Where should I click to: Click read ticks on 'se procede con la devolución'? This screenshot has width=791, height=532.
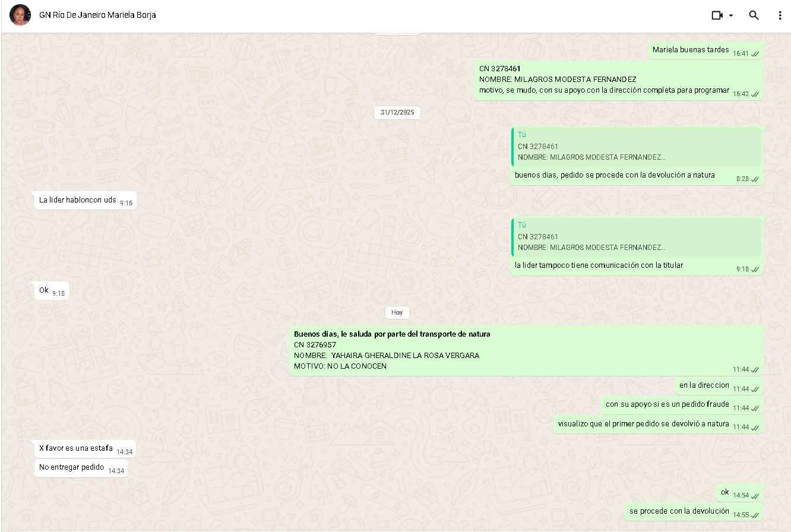755,515
